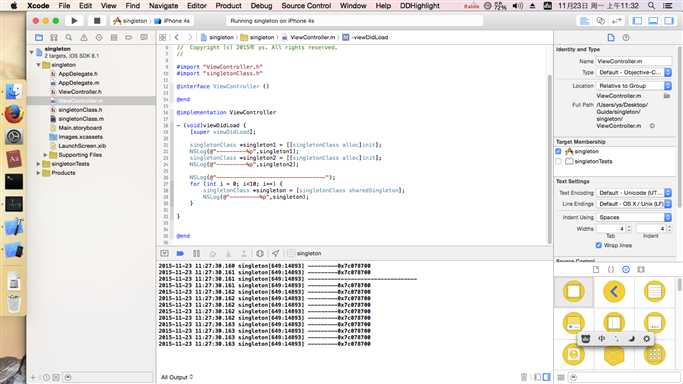Open the Symbol navigator icon

pyautogui.click(x=54, y=37)
